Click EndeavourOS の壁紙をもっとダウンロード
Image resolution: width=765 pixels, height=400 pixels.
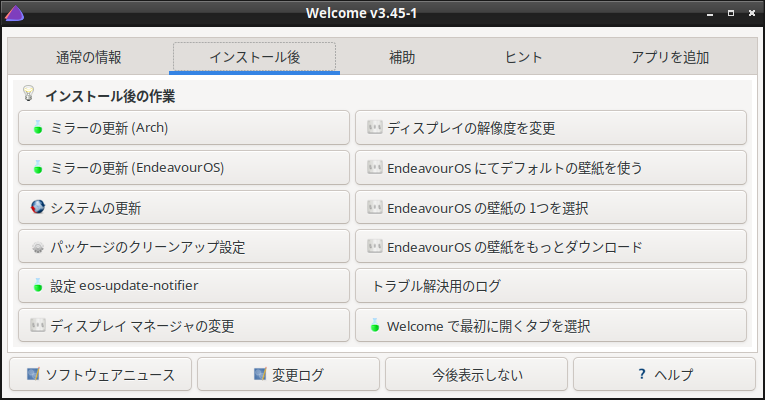point(551,246)
